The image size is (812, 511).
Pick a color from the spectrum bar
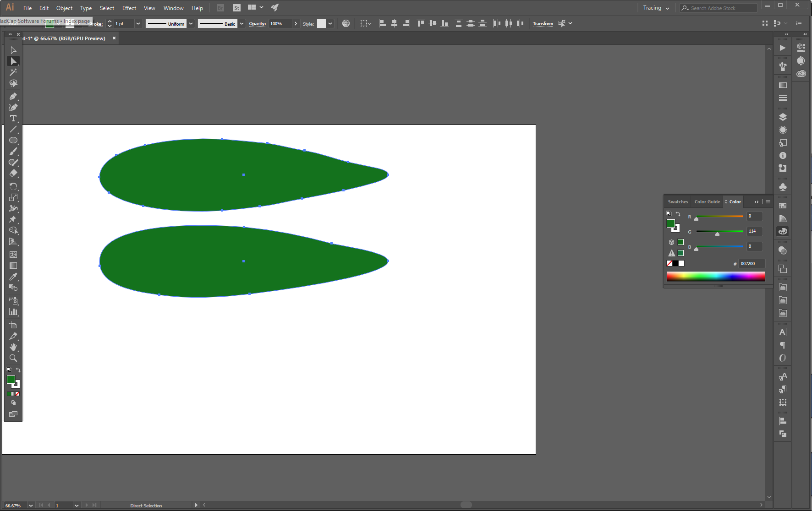coord(716,276)
